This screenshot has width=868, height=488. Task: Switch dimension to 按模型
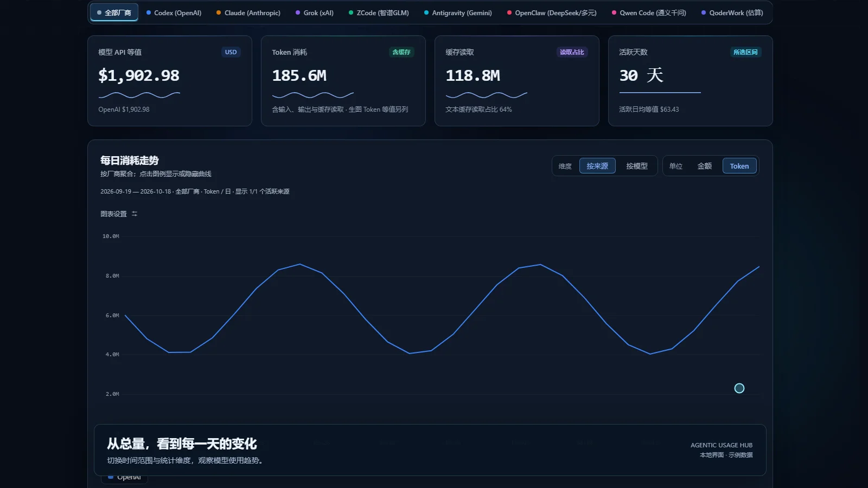click(637, 166)
